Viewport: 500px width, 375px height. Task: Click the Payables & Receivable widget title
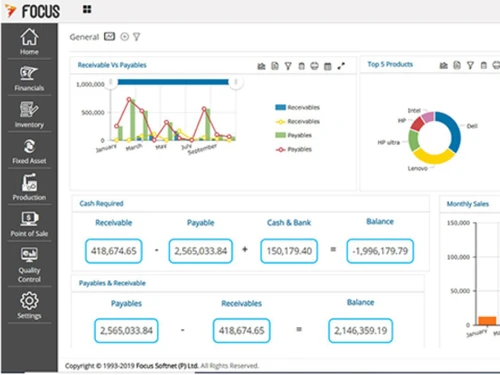[112, 283]
